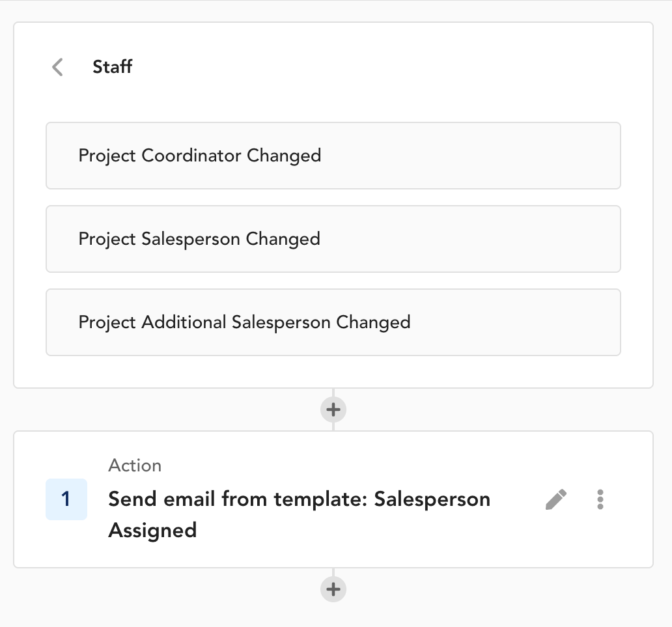
Task: Click the Project Coordinator Changed text label
Action: coord(200,156)
